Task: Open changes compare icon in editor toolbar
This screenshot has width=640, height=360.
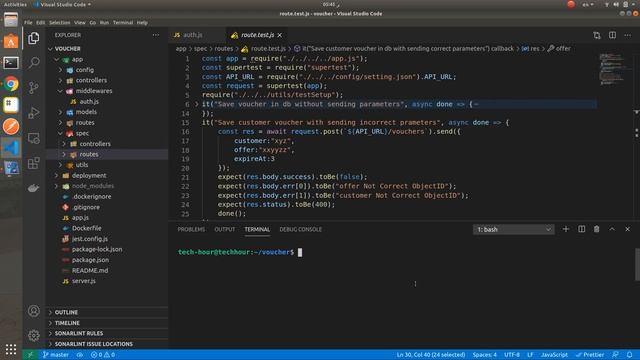Action: click(597, 35)
